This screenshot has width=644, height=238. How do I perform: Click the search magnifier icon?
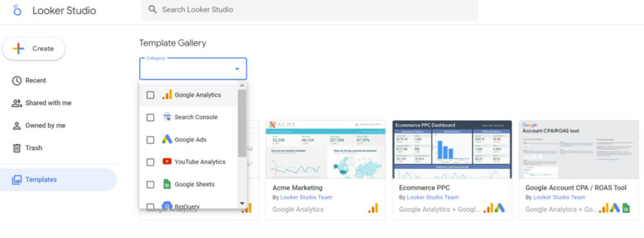click(x=152, y=9)
